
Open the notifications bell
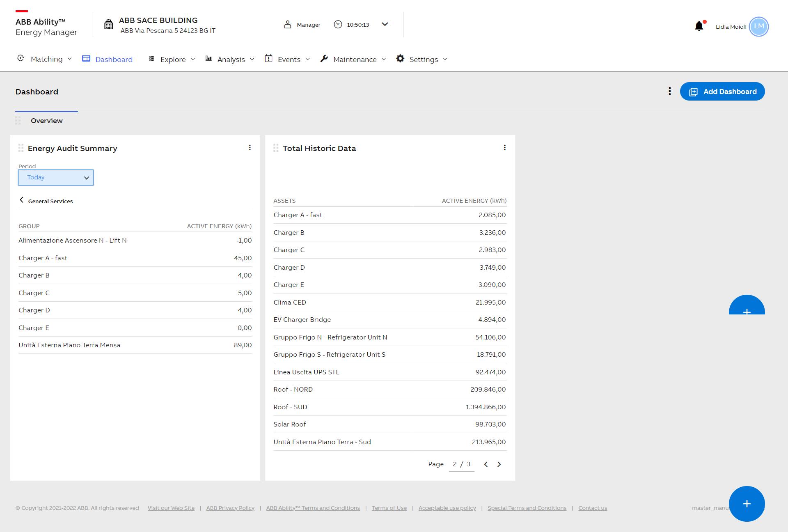(699, 26)
